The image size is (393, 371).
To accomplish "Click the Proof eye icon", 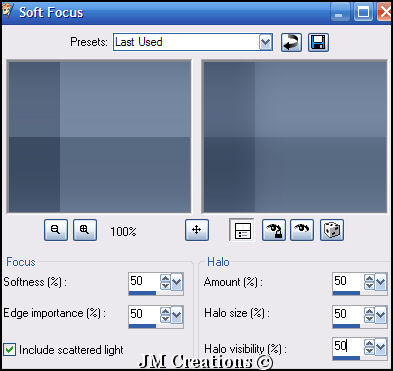I will pyautogui.click(x=302, y=230).
